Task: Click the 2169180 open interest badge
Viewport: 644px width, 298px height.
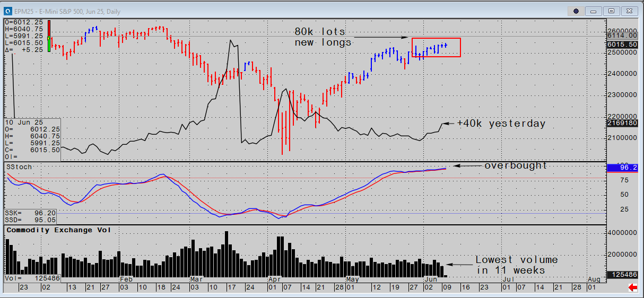Action: [x=622, y=123]
